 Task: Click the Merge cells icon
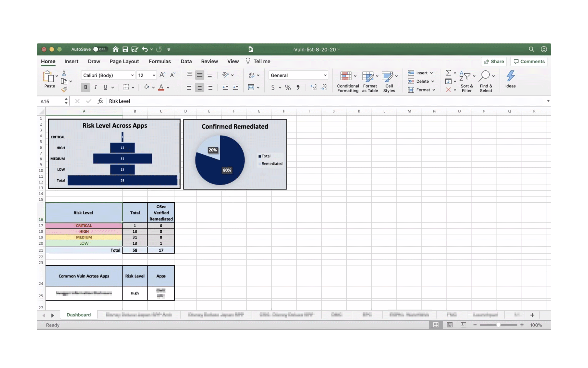point(251,87)
